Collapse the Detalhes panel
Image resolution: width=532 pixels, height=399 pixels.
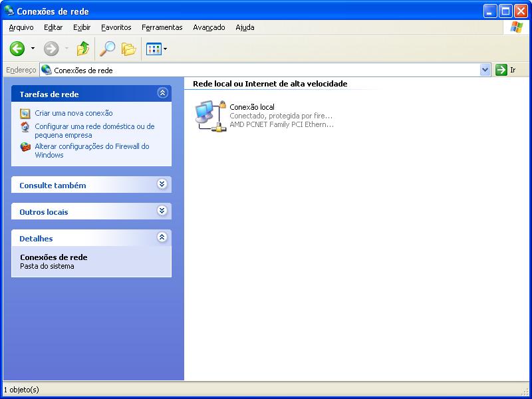click(x=162, y=237)
